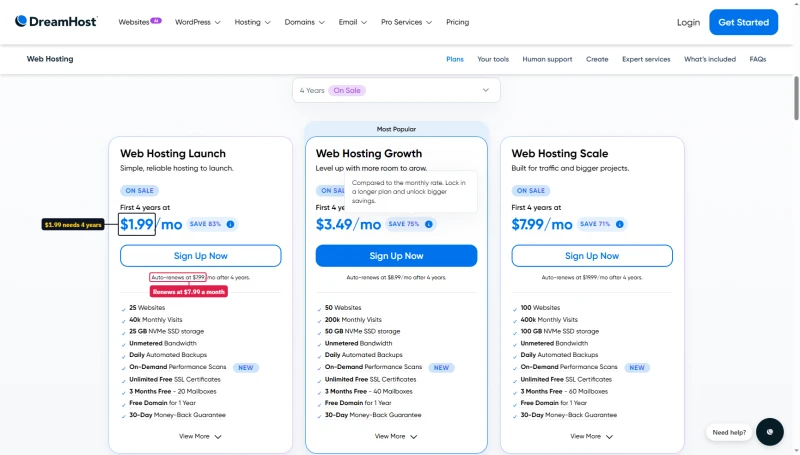Click the Most Popular label
800x455 pixels.
396,129
